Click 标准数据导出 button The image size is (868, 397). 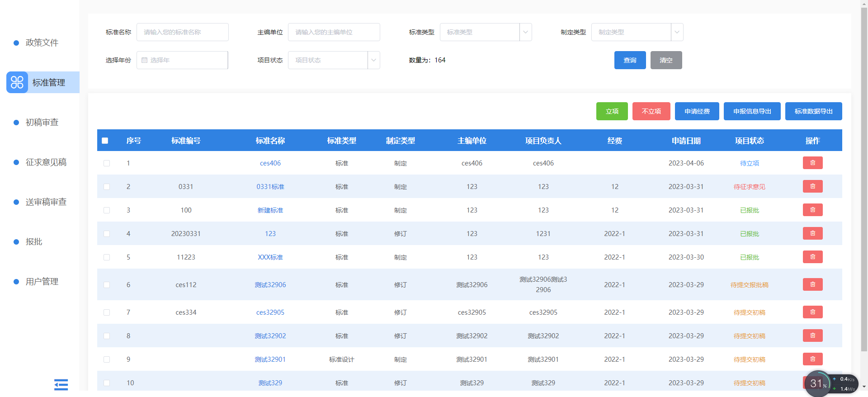[813, 111]
